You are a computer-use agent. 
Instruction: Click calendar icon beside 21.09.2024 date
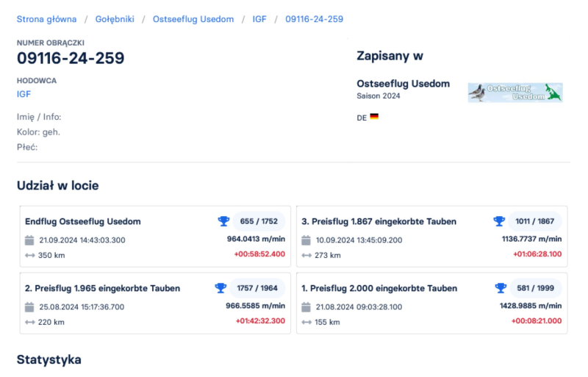pos(29,240)
